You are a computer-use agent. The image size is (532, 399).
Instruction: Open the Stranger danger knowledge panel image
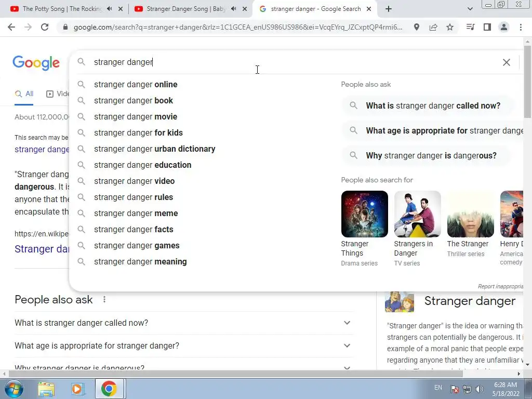pos(400,302)
